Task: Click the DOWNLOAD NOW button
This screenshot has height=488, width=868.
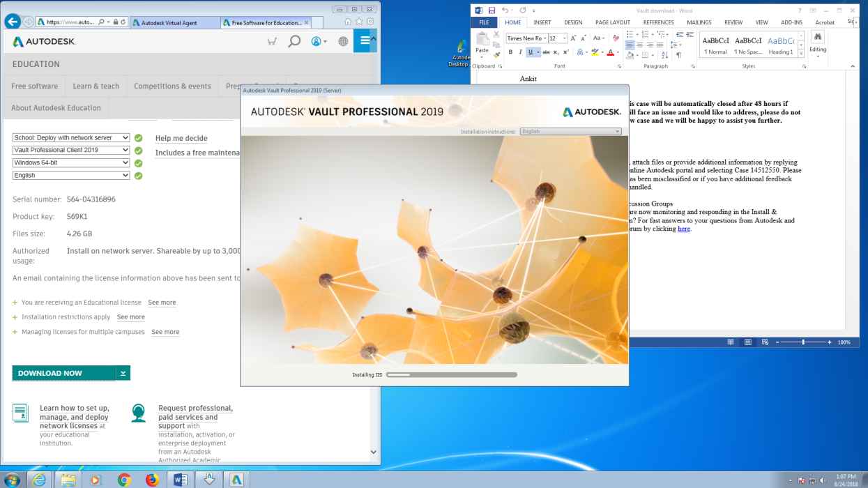Action: point(63,374)
